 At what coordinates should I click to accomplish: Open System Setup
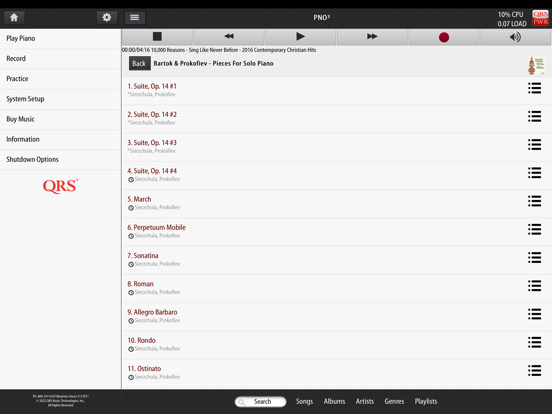tap(61, 99)
